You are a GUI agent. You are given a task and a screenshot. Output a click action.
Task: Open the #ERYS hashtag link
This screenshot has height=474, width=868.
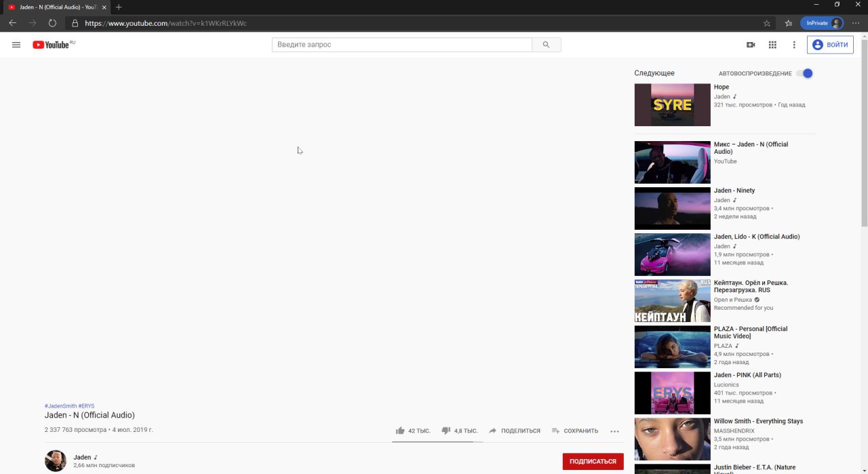pyautogui.click(x=86, y=406)
